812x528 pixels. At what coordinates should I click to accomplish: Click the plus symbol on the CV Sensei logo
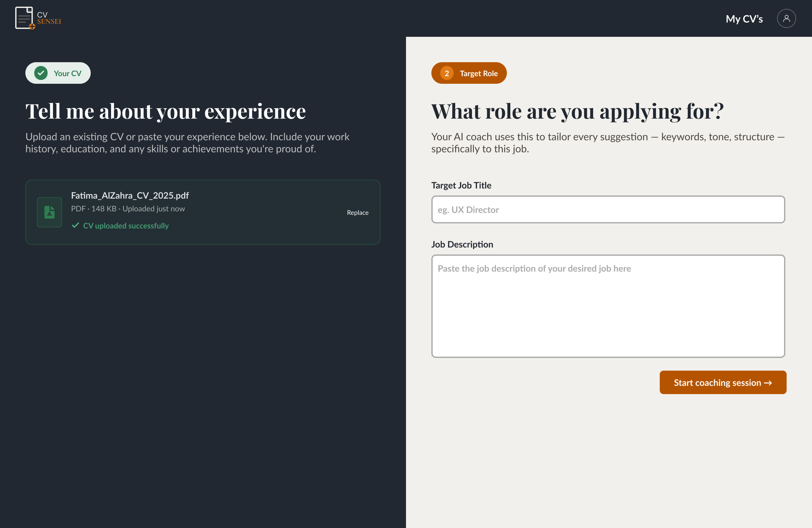[33, 26]
